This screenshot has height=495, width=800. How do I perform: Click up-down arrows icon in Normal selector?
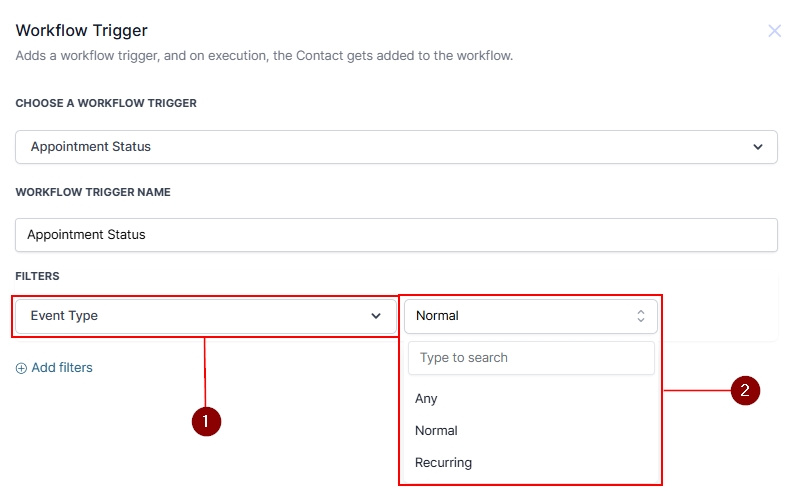[641, 316]
